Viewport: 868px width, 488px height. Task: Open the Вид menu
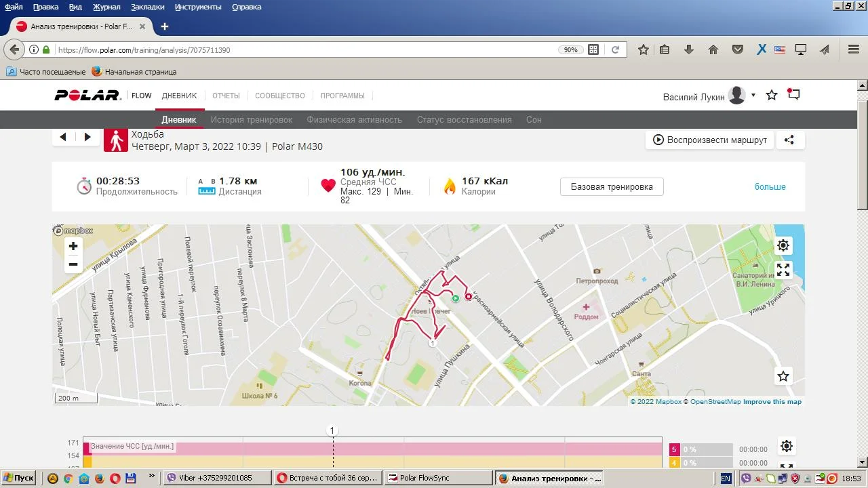click(76, 7)
